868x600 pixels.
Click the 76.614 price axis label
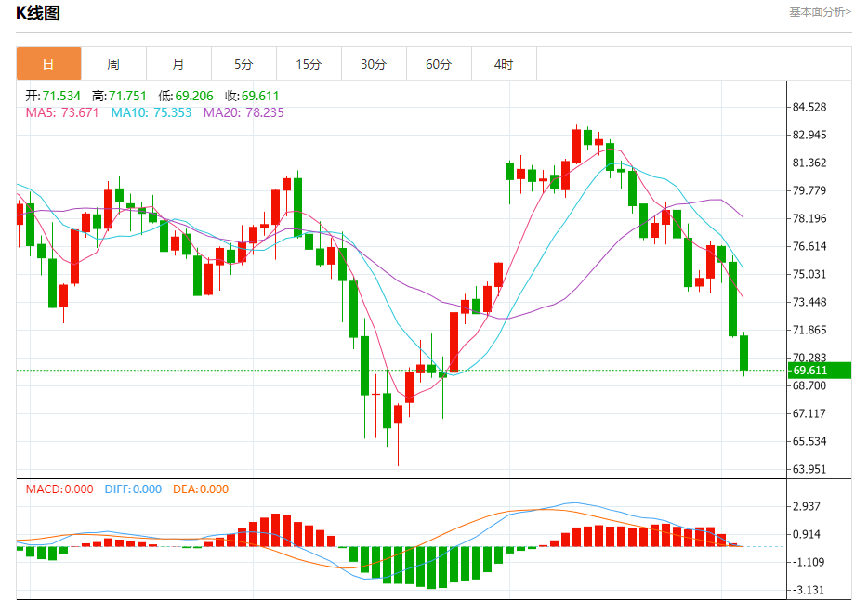pos(809,246)
